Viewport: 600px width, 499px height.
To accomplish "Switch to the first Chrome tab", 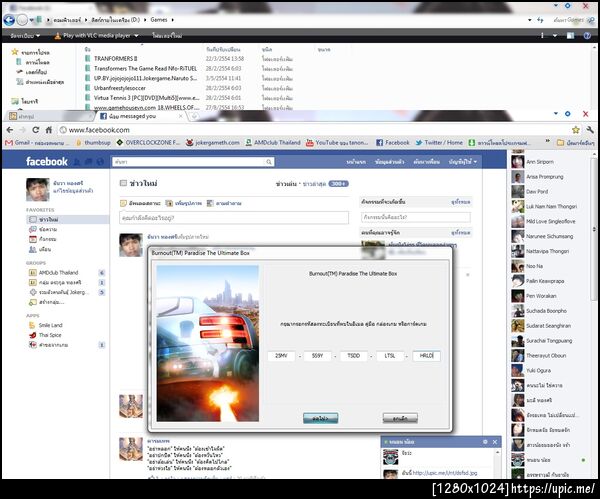I will click(48, 116).
